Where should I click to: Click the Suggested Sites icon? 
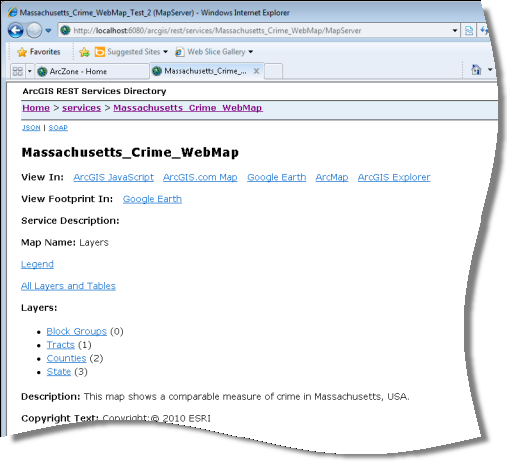point(100,52)
